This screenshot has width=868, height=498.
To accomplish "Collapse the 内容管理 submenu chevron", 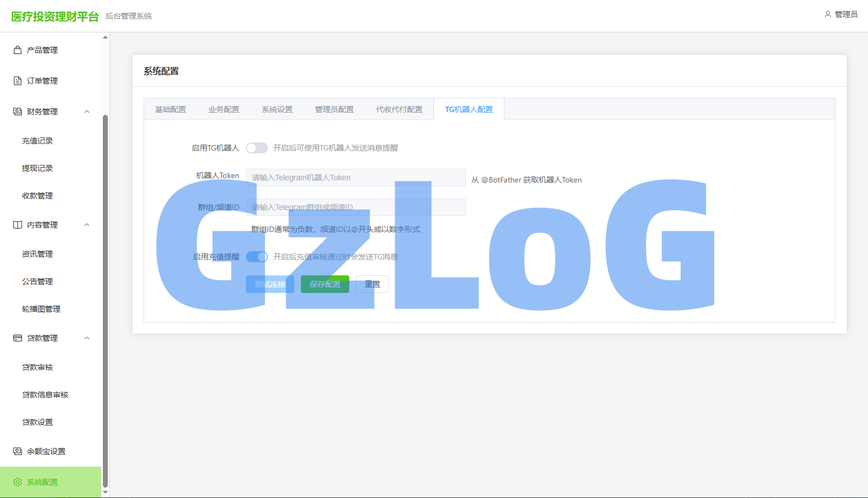I will tap(87, 225).
